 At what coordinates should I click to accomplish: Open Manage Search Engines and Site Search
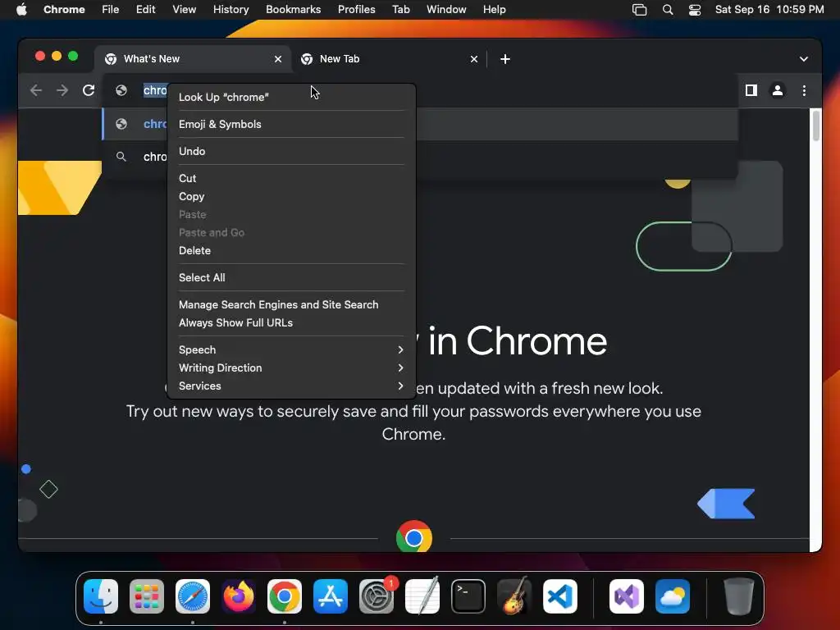pyautogui.click(x=291, y=305)
